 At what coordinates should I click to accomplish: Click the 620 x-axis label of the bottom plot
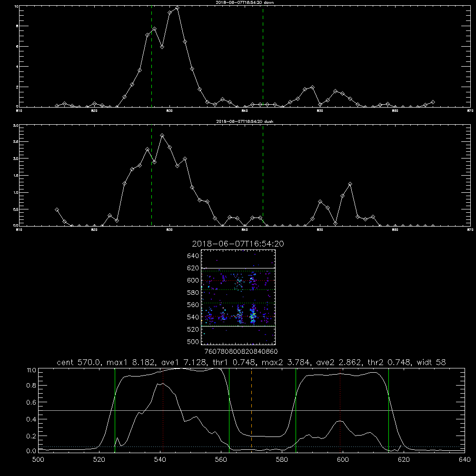(x=404, y=460)
